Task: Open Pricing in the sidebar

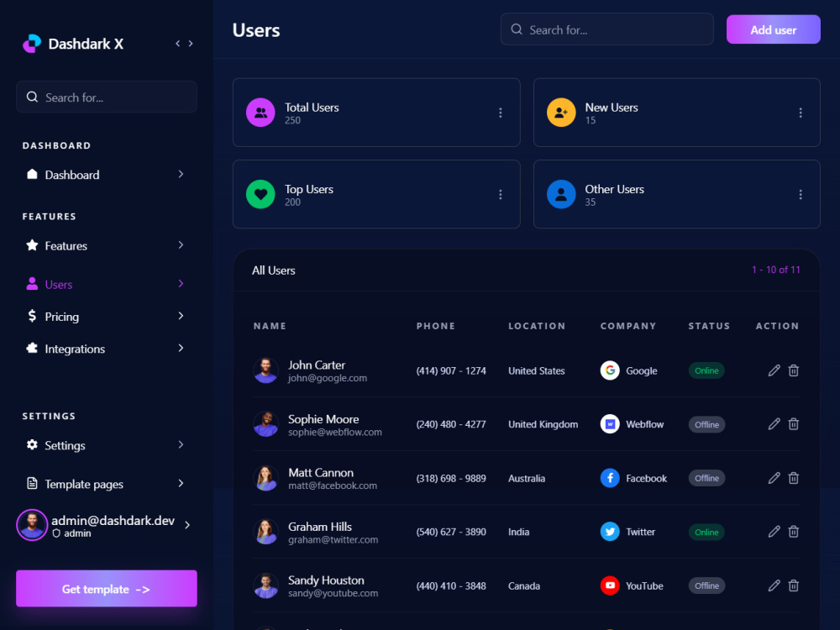Action: (x=106, y=316)
